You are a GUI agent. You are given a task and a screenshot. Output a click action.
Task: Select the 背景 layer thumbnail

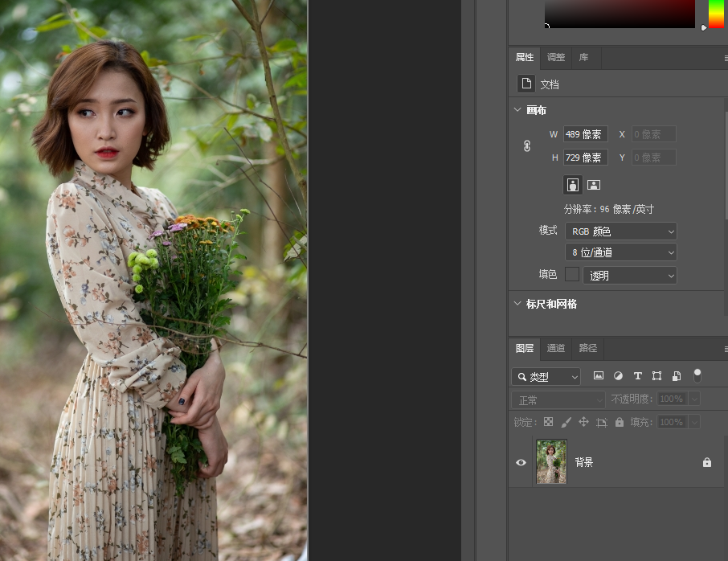[x=551, y=461]
